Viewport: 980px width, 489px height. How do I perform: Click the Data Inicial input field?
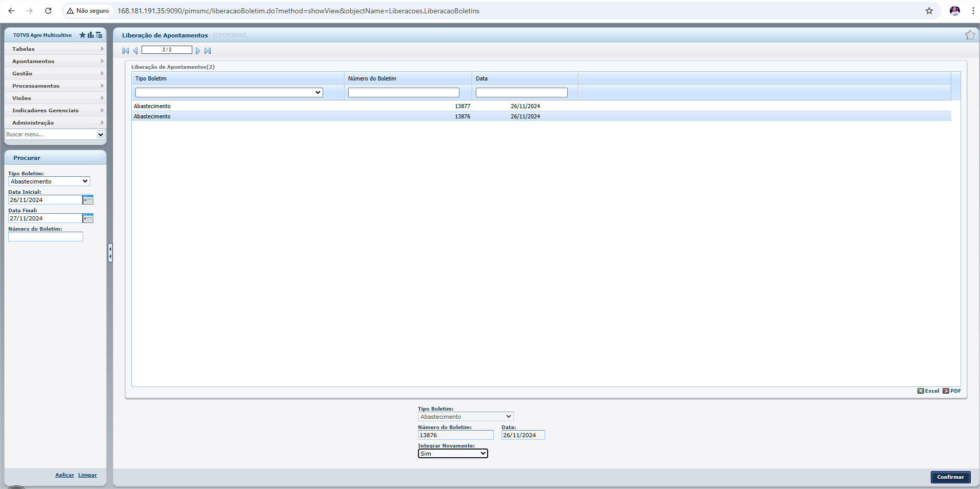click(45, 200)
